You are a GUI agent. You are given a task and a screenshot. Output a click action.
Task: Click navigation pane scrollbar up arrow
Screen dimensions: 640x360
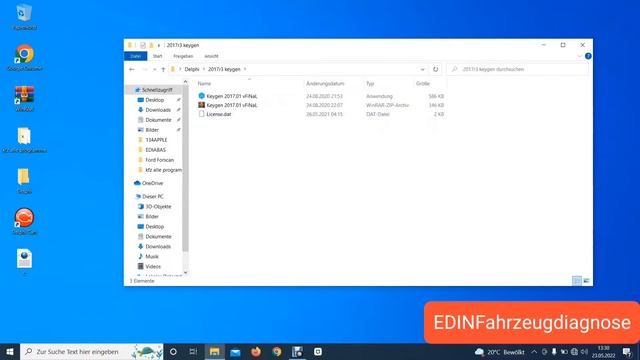pos(186,82)
